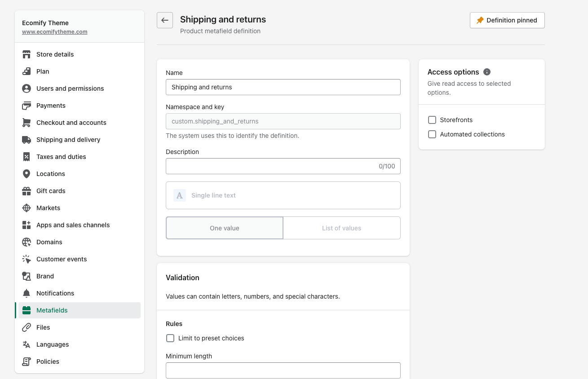Click the Customer events cursor icon
Image resolution: width=588 pixels, height=379 pixels.
[27, 259]
